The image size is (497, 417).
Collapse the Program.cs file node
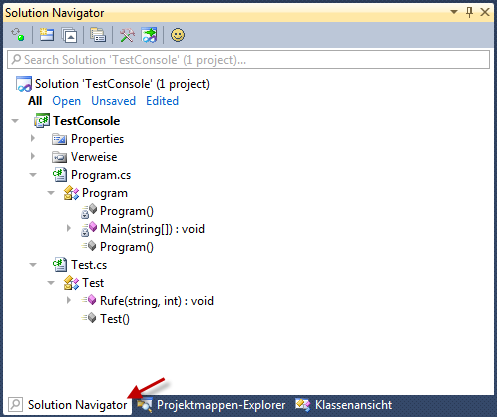click(x=33, y=175)
